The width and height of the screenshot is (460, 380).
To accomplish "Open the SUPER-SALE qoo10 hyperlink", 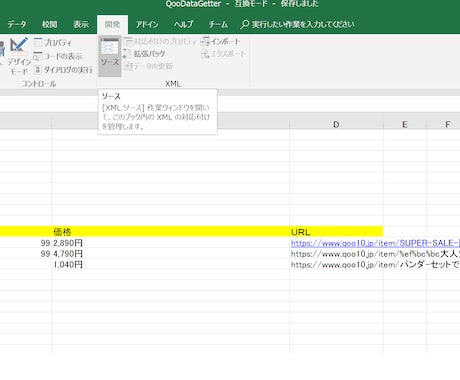I will click(x=375, y=243).
